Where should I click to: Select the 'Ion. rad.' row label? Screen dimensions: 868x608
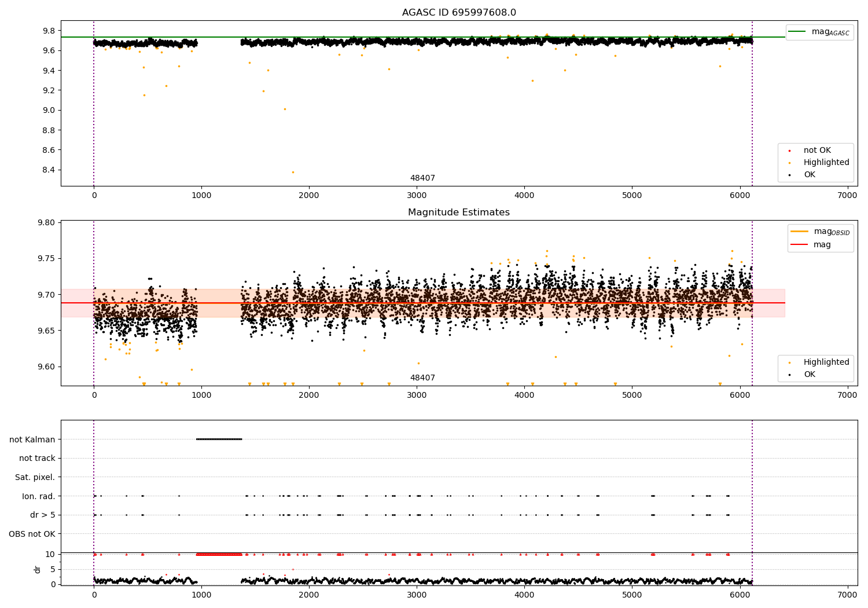point(39,496)
